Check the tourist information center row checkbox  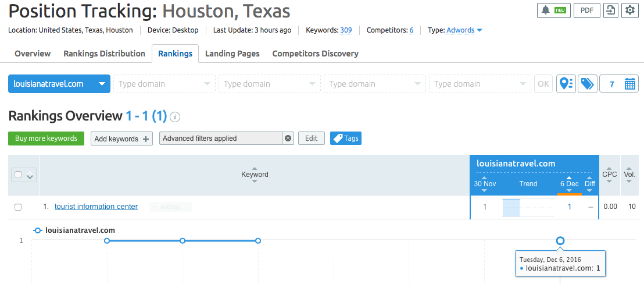18,207
